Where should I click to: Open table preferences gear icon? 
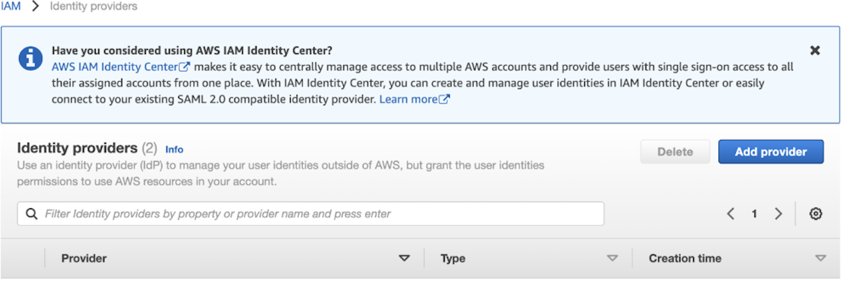coord(816,214)
